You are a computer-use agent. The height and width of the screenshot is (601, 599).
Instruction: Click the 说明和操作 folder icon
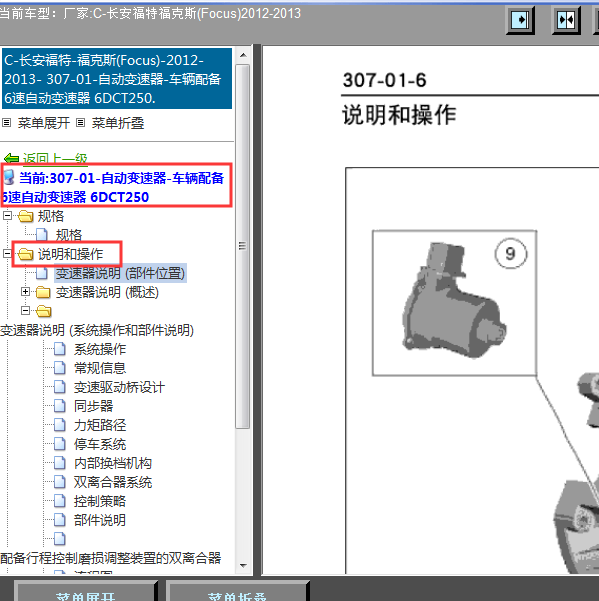[26, 254]
